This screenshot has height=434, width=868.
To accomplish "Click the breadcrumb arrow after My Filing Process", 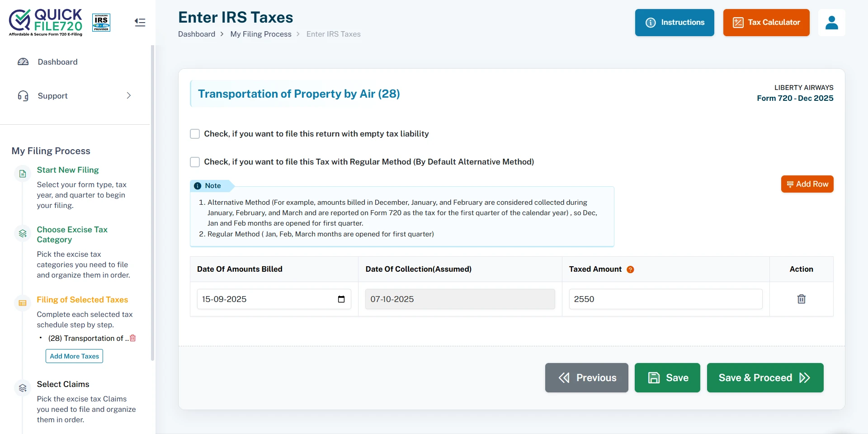I will click(x=298, y=34).
